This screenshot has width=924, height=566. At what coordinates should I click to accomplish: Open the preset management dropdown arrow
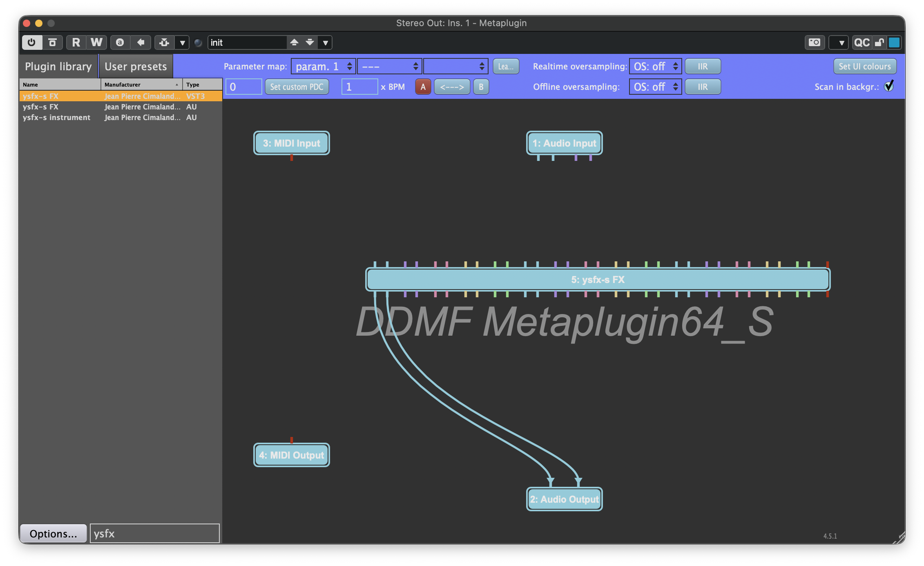(x=325, y=42)
